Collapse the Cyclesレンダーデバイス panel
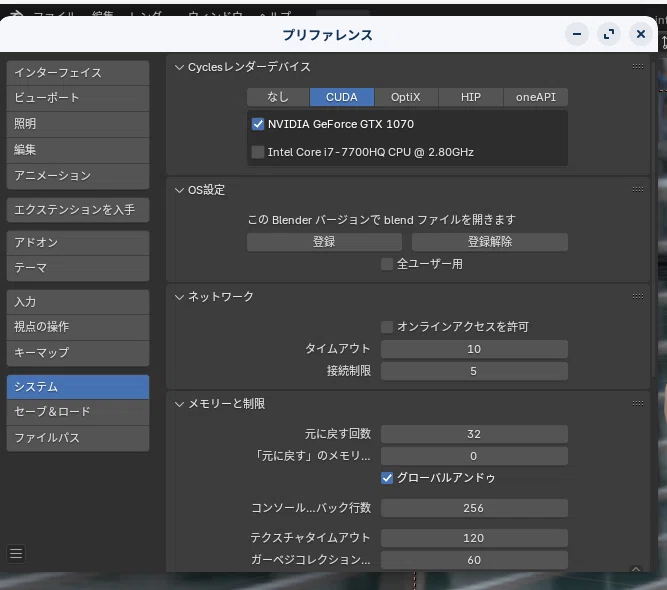Viewport: 667px width, 590px height. coord(179,67)
